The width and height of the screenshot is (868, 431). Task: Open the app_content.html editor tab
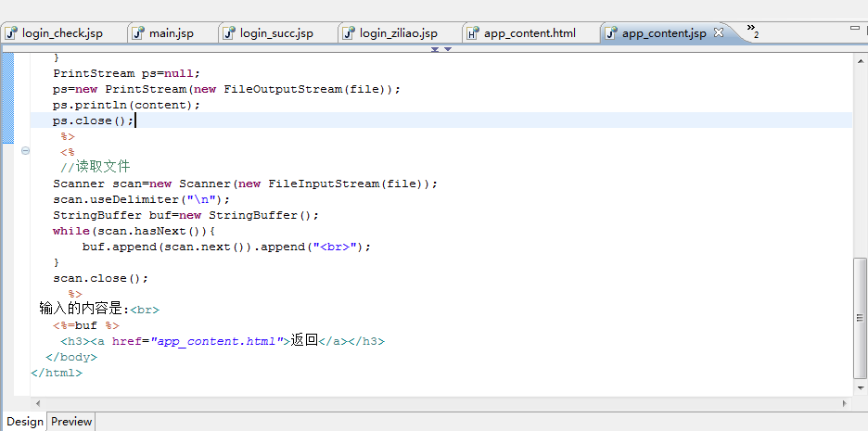(x=530, y=33)
